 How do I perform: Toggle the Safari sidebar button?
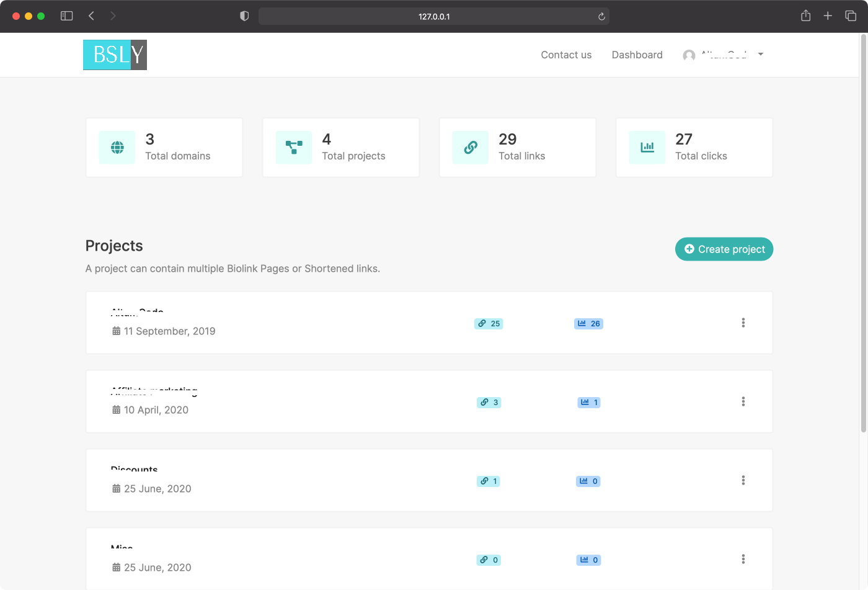point(66,16)
